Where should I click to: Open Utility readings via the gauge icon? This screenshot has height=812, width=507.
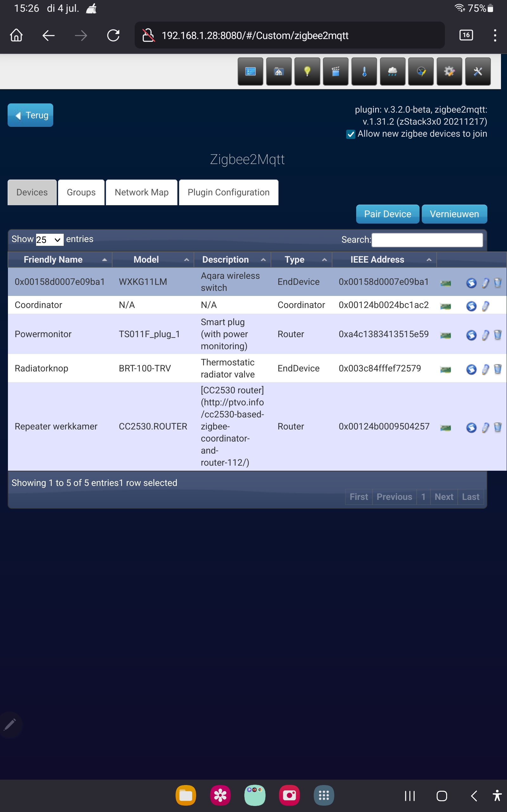tap(421, 71)
